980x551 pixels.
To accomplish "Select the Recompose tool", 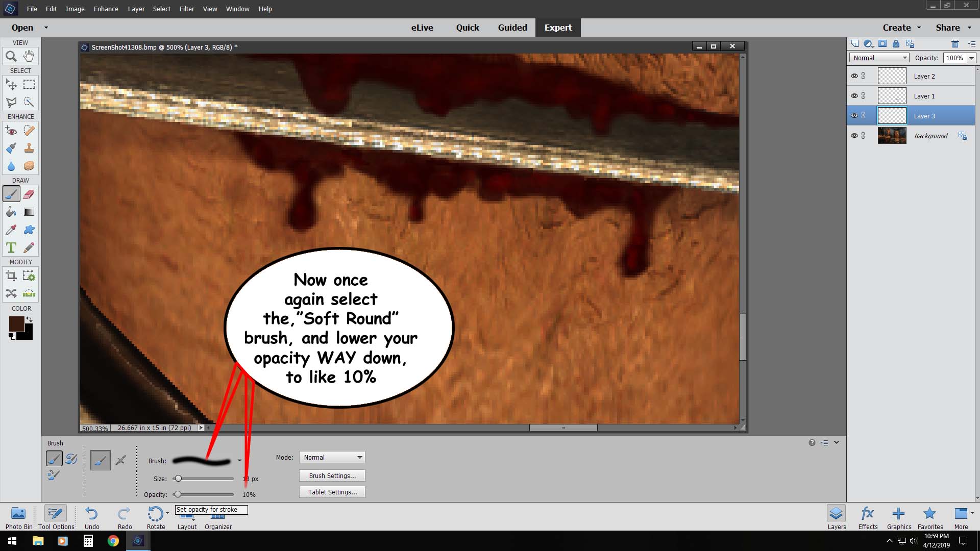I will tap(29, 276).
